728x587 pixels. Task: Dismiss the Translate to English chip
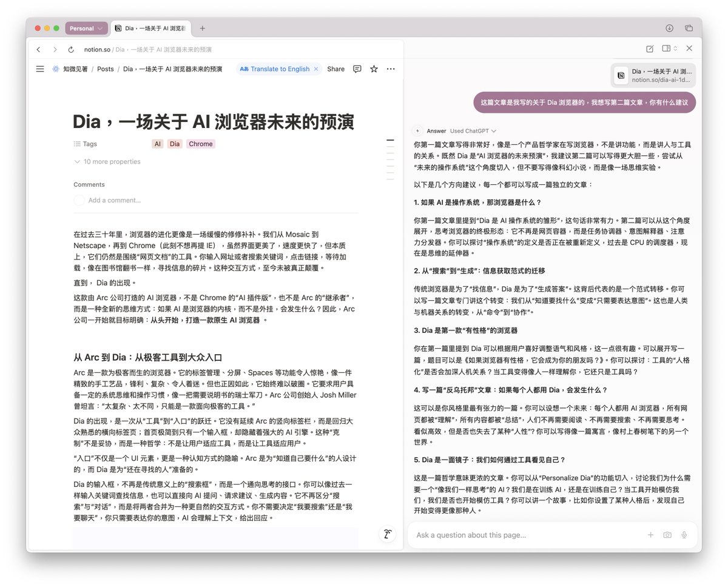click(316, 69)
